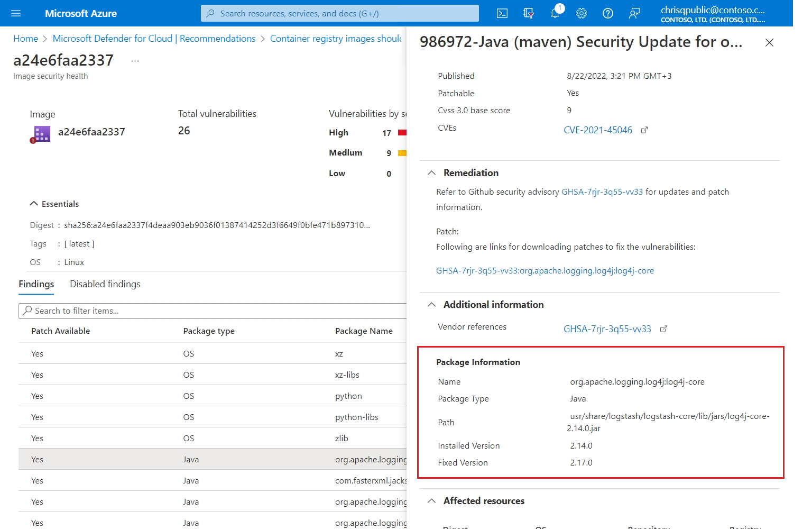Collapse the Affected resources section

coord(432,501)
